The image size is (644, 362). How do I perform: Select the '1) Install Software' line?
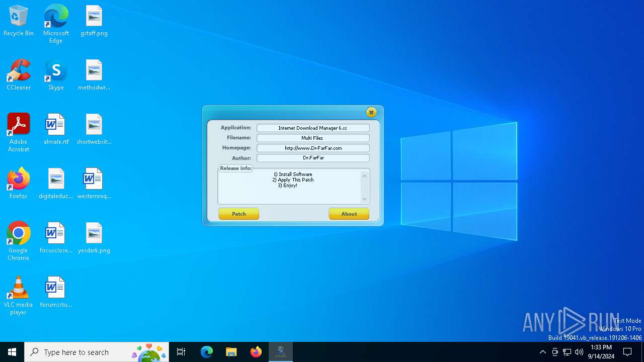(293, 174)
